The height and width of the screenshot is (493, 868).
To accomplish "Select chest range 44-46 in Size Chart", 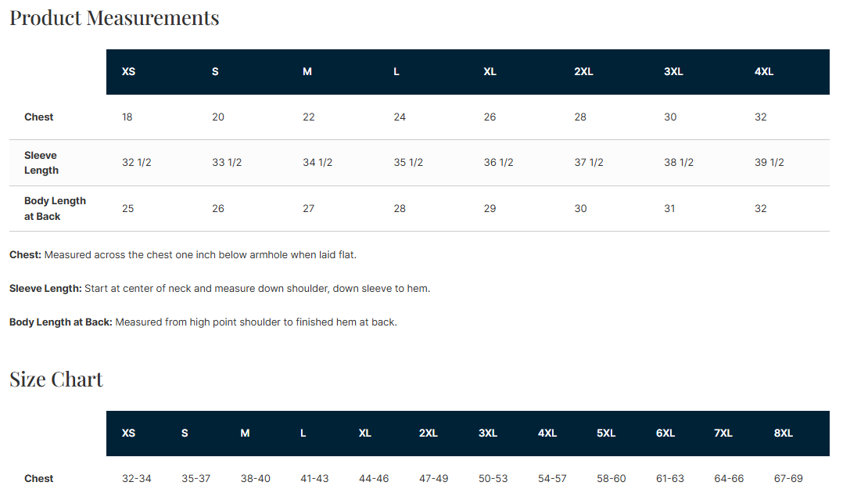I will (x=374, y=478).
